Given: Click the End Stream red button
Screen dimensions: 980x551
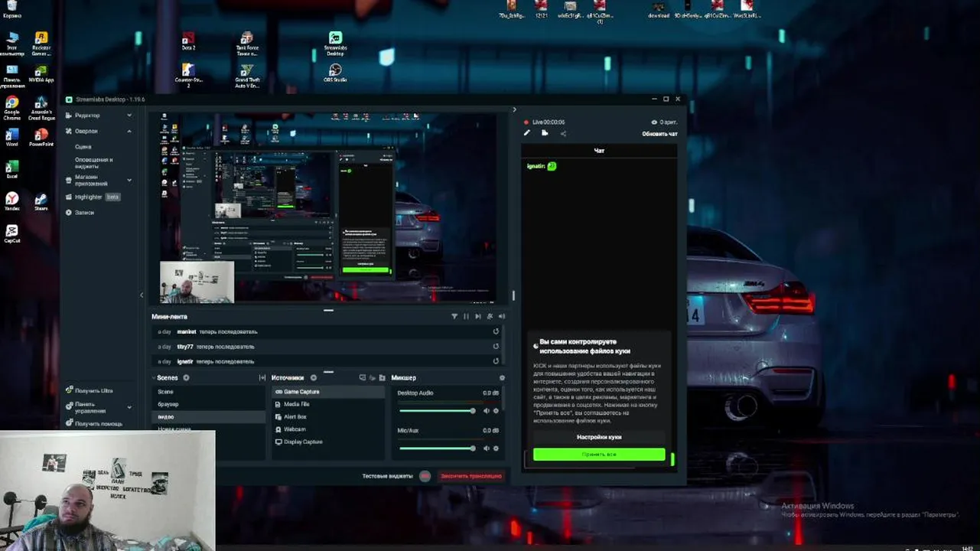Looking at the screenshot, I should pyautogui.click(x=471, y=476).
